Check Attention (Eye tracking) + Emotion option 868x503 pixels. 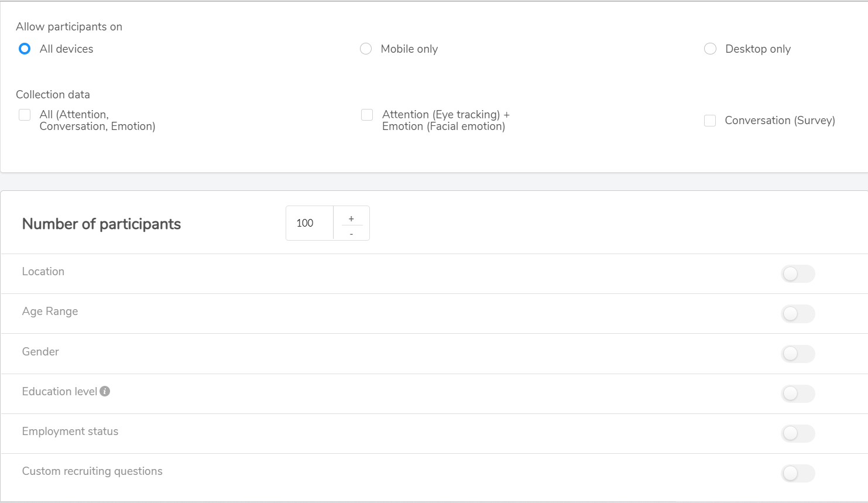[367, 115]
